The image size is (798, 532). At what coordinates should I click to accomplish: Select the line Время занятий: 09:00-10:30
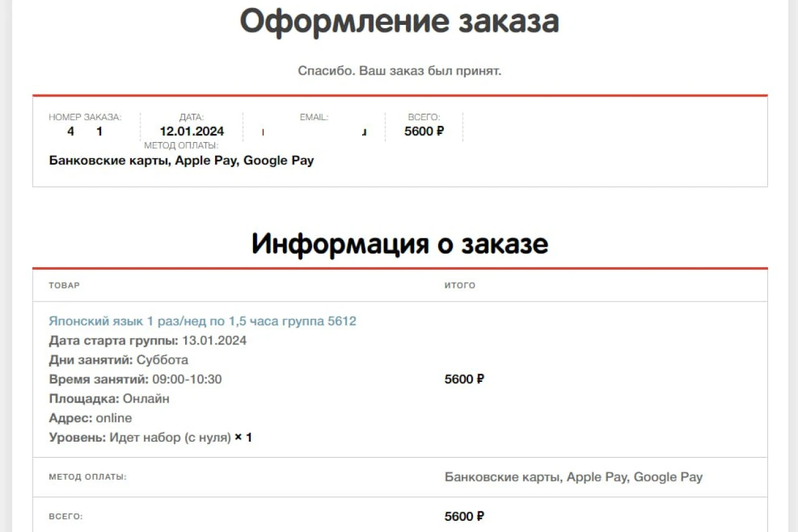pyautogui.click(x=135, y=379)
